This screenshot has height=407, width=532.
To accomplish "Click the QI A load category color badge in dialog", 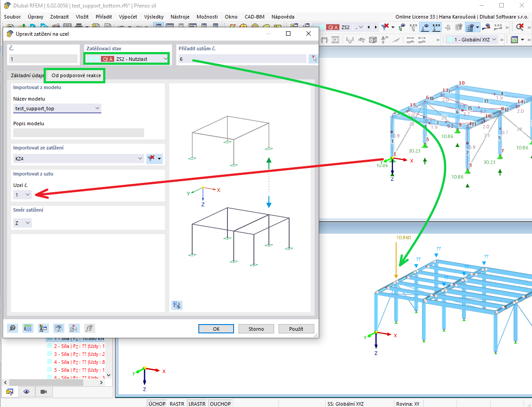I will [108, 59].
